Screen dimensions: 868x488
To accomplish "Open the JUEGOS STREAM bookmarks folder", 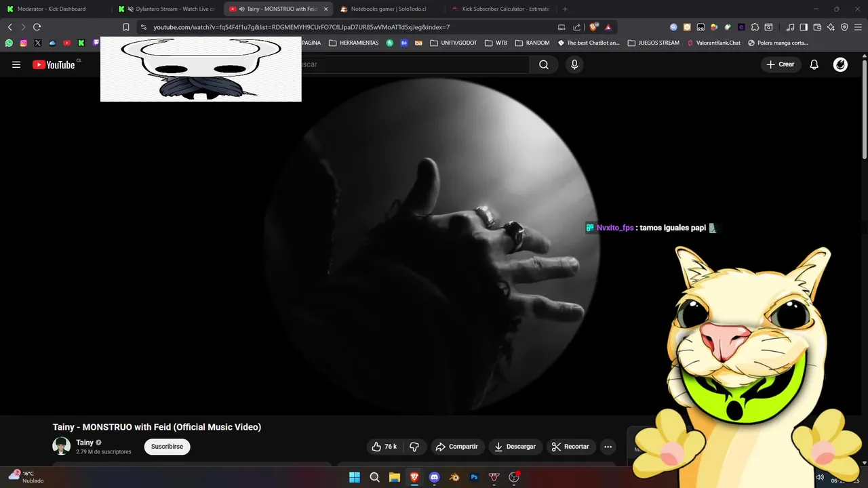I will pos(654,43).
